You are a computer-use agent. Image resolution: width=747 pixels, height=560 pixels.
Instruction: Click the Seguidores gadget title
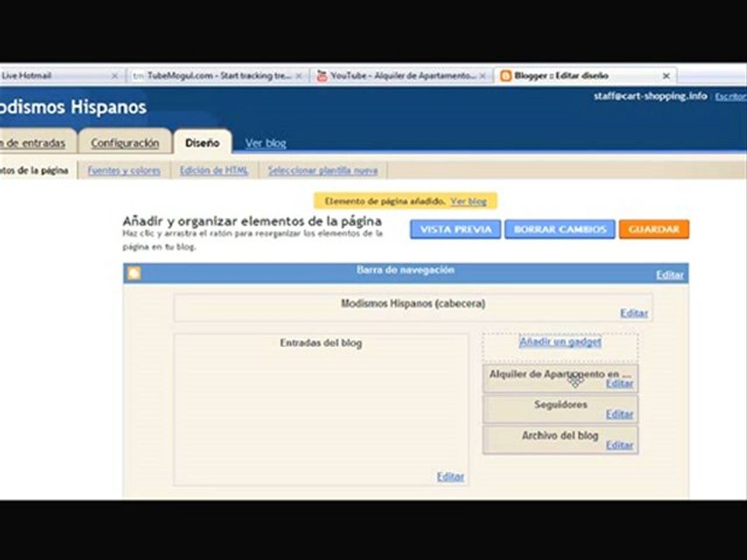(560, 404)
